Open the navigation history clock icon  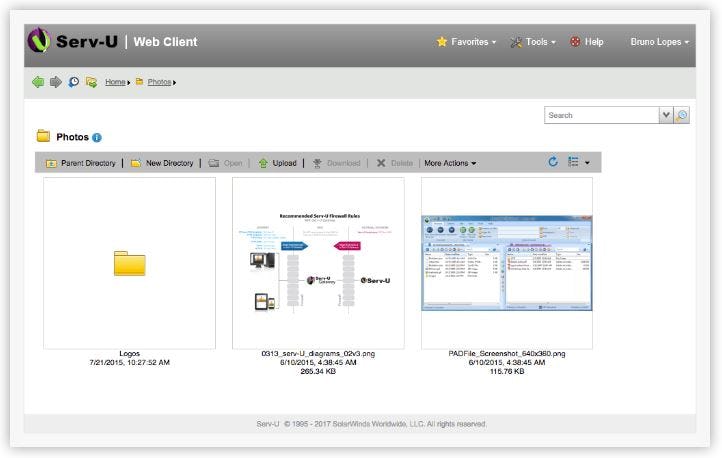coord(74,82)
